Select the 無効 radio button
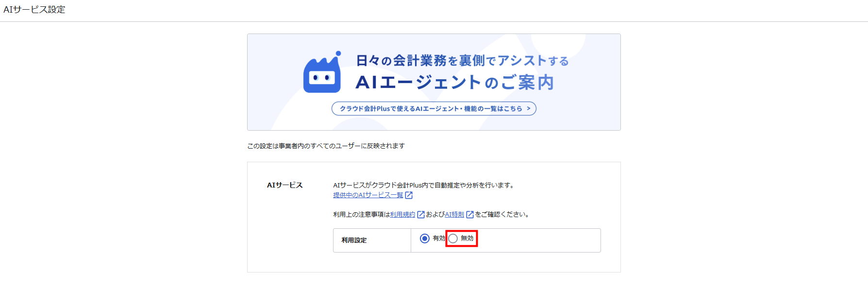868x306 pixels. coord(453,238)
